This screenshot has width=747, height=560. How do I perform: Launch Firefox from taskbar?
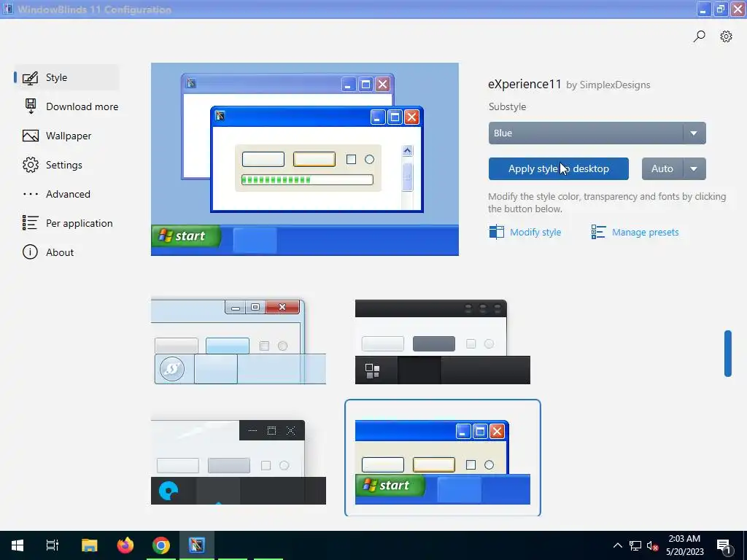pos(125,545)
